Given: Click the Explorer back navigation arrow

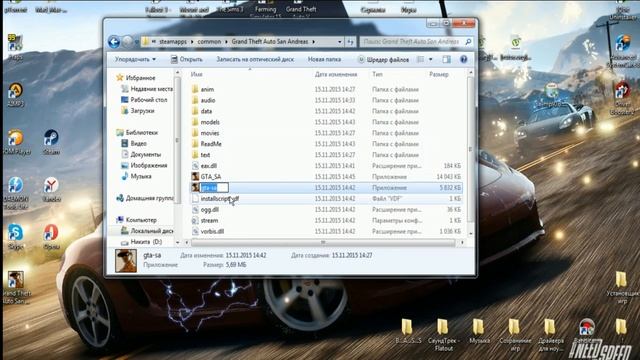Looking at the screenshot, I should [x=114, y=42].
